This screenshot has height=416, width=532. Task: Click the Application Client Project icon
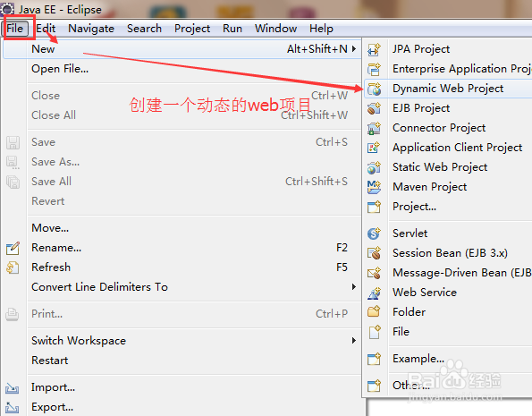pos(374,148)
